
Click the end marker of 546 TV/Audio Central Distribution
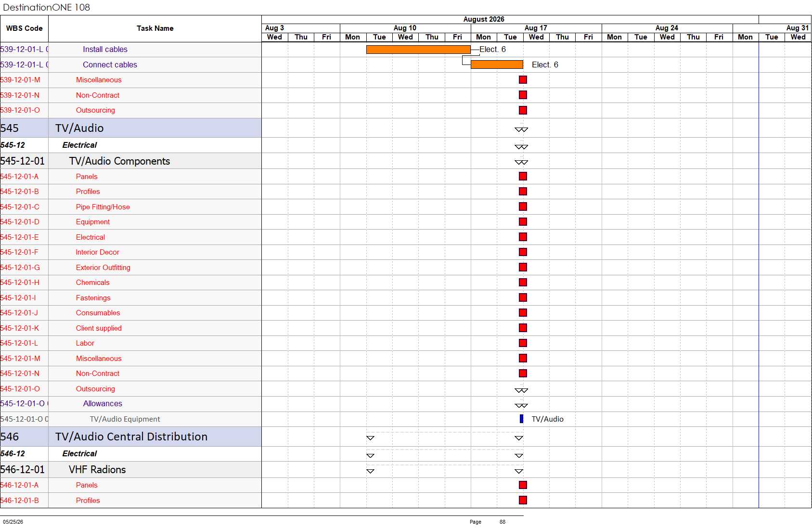[519, 438]
